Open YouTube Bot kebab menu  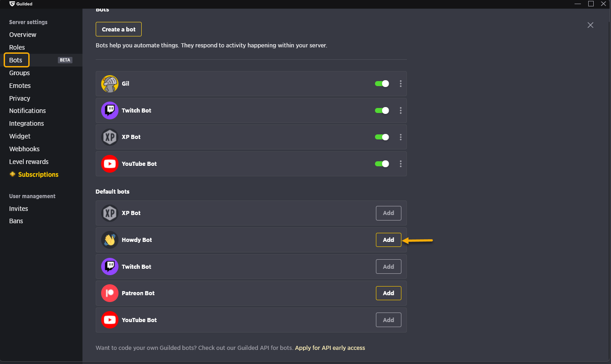tap(400, 164)
